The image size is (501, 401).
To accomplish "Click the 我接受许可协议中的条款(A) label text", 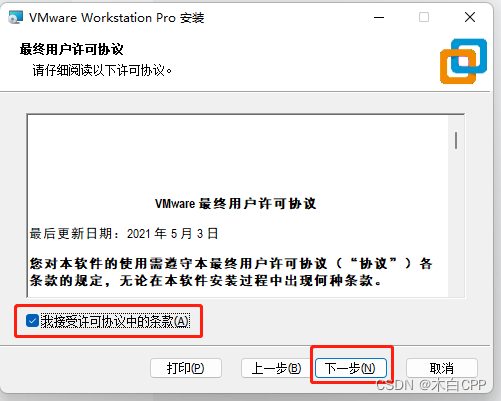I will coord(115,321).
